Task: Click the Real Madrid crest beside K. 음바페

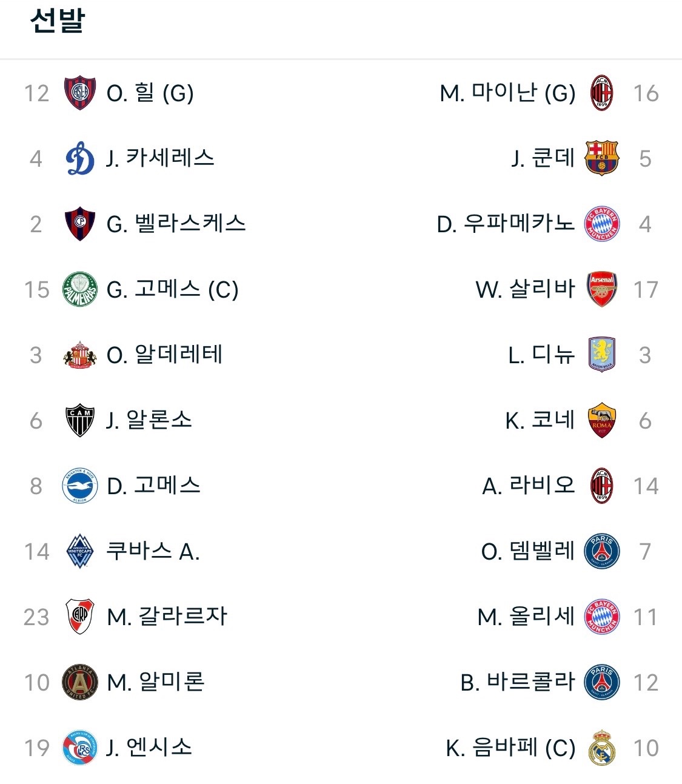Action: coord(601,748)
